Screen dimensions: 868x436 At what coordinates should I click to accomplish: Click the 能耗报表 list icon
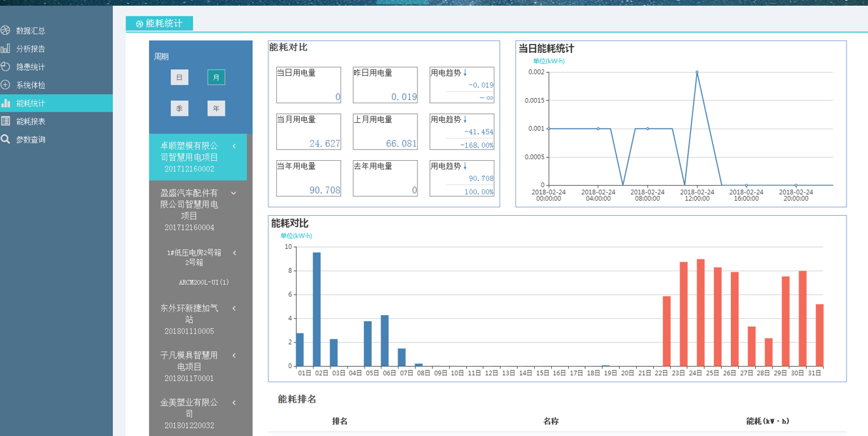click(5, 121)
